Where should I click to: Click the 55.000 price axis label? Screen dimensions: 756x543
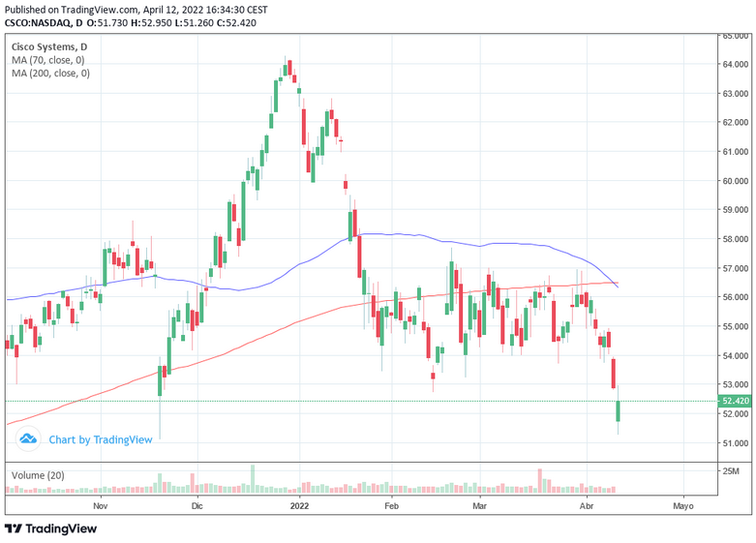click(x=736, y=326)
